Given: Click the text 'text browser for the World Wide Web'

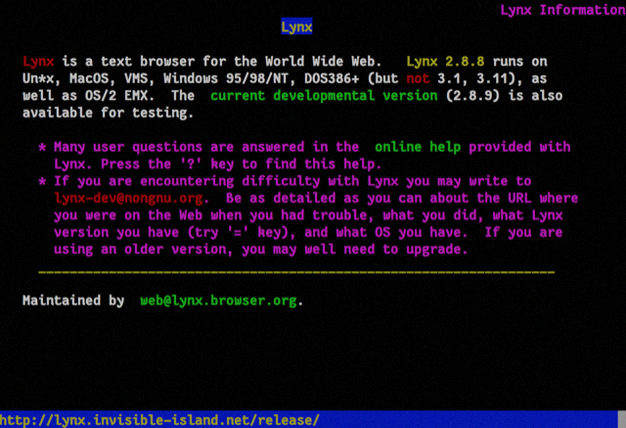Looking at the screenshot, I should click(238, 61).
